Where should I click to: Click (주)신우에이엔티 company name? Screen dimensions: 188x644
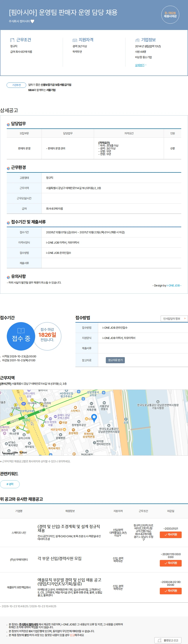coord(19,560)
